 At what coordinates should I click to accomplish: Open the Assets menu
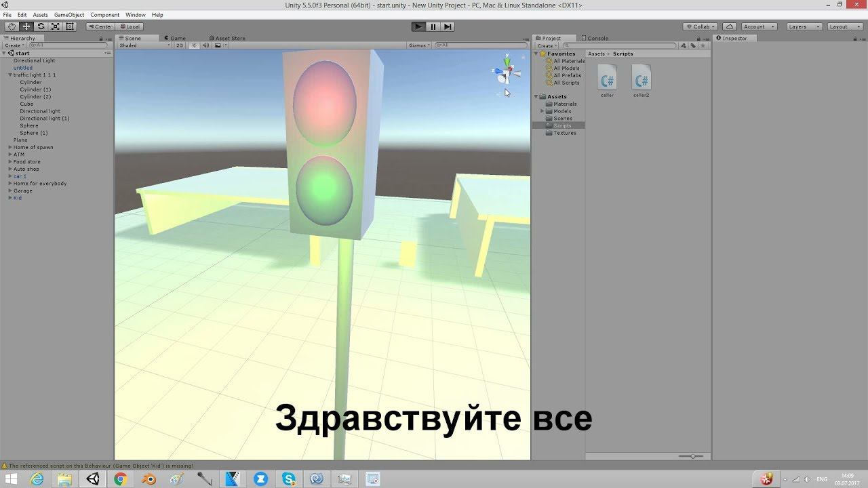point(41,15)
